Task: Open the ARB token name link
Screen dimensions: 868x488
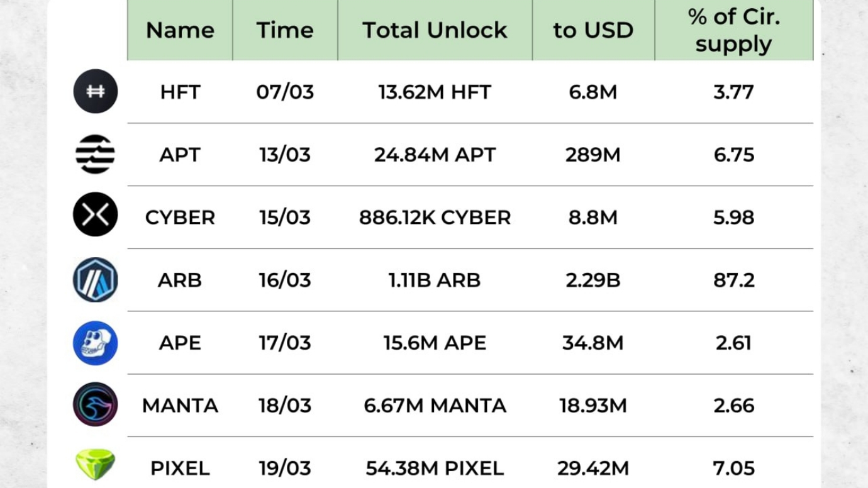Action: point(180,280)
